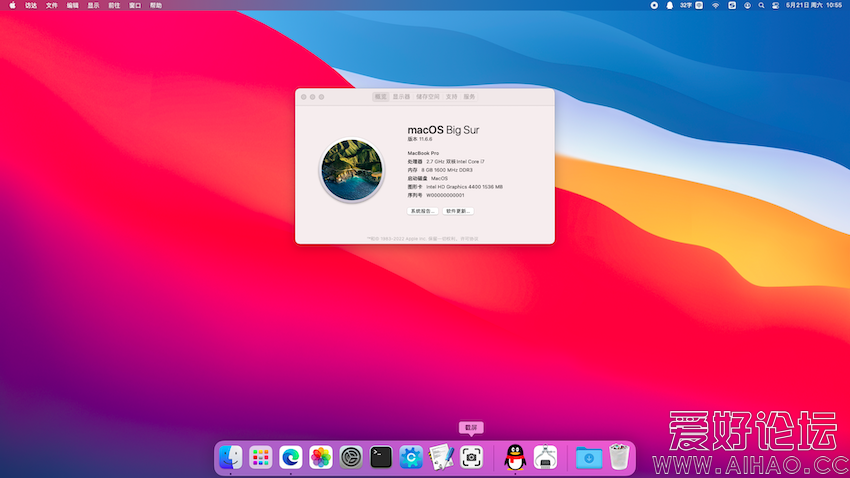850x478 pixels.
Task: Click the menu bar date and time
Action: pos(813,5)
